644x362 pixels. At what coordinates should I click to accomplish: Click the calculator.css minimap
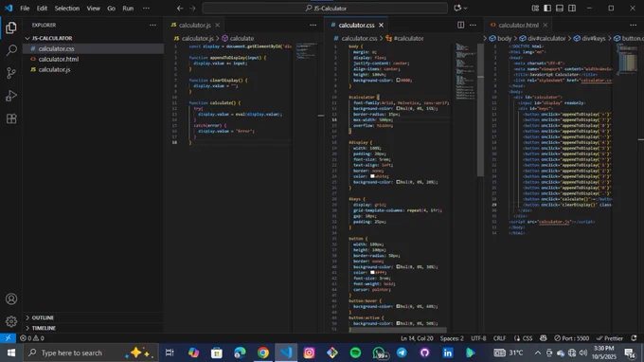(x=465, y=72)
